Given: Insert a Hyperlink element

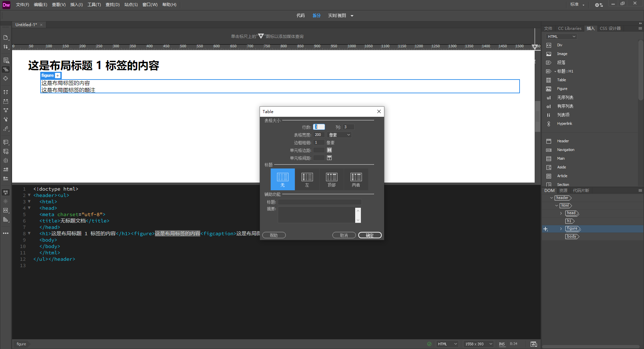Looking at the screenshot, I should (x=565, y=123).
